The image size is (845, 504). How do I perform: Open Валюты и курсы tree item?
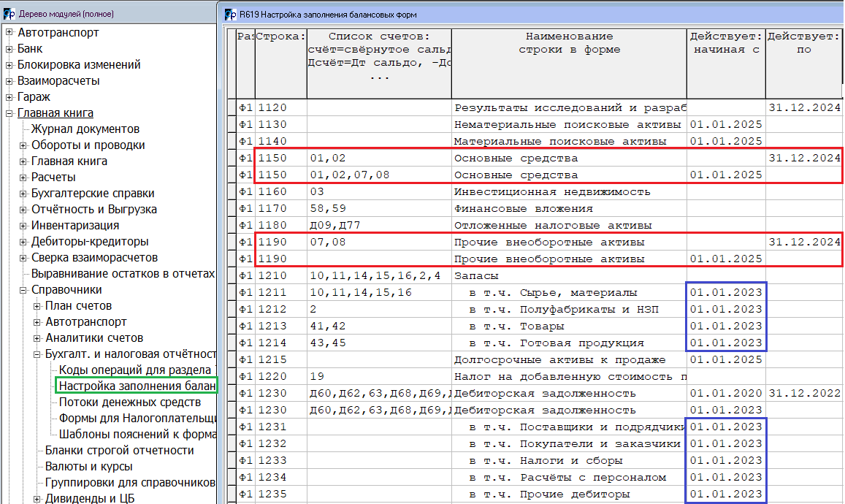point(88,467)
